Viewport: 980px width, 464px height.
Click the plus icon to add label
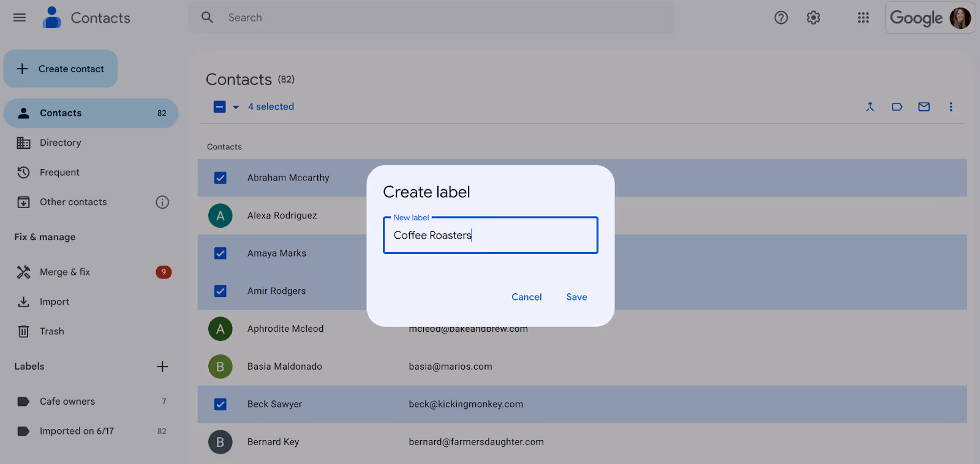(162, 367)
